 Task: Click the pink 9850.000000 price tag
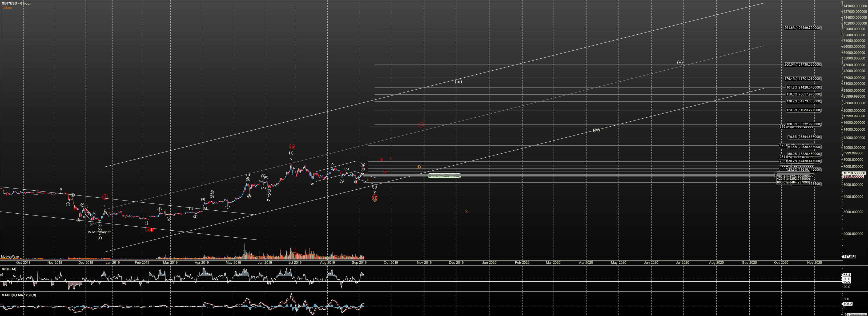(x=853, y=177)
